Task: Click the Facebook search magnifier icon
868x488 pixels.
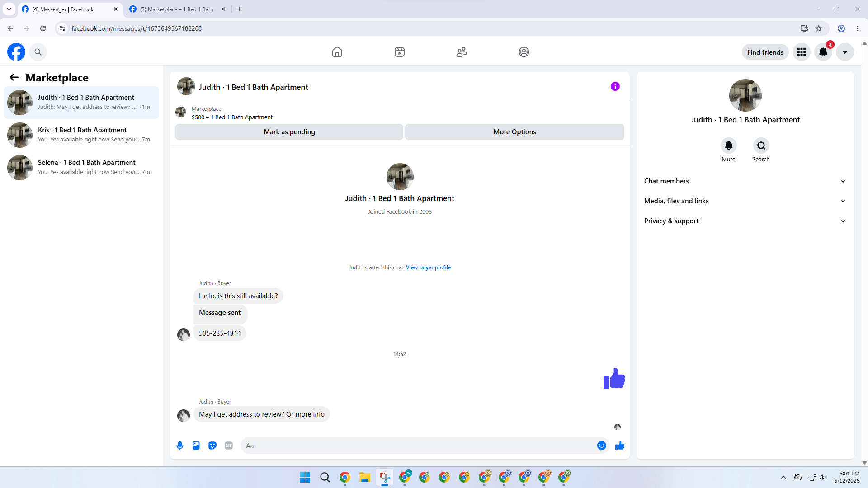Action: [x=38, y=52]
